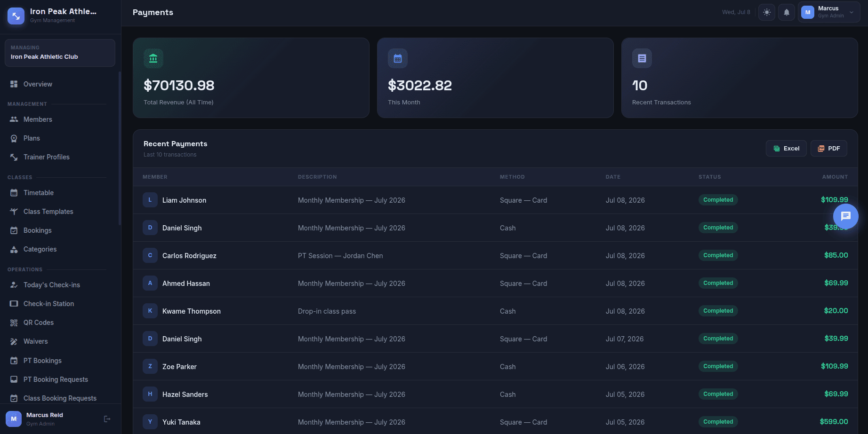Click the Liam Johnson L avatar
Screen dimensions: 868x434
(150, 200)
